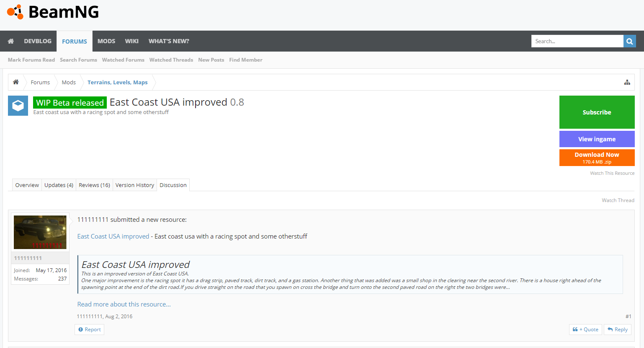
Task: Click Read more about this resource
Action: point(124,304)
